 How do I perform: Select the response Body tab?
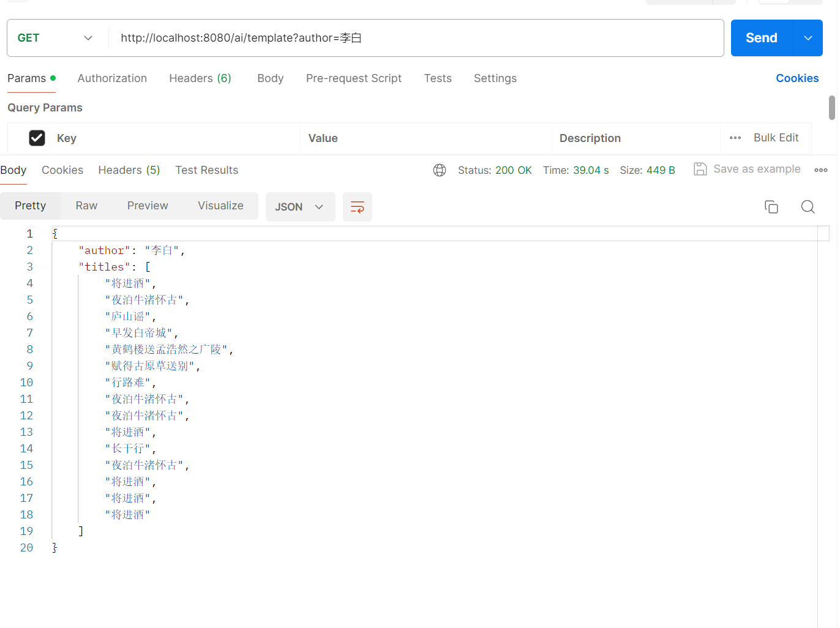(x=13, y=170)
